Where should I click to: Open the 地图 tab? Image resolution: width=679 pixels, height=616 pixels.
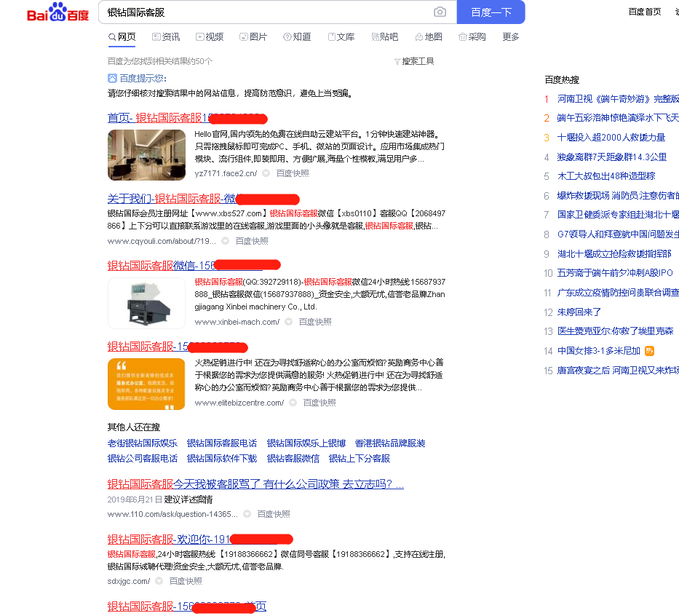point(429,37)
